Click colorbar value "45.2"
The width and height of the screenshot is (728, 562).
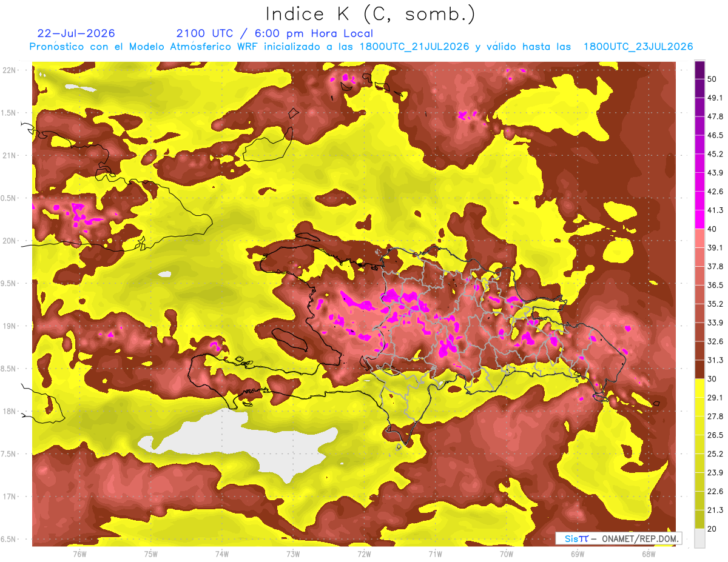[715, 154]
